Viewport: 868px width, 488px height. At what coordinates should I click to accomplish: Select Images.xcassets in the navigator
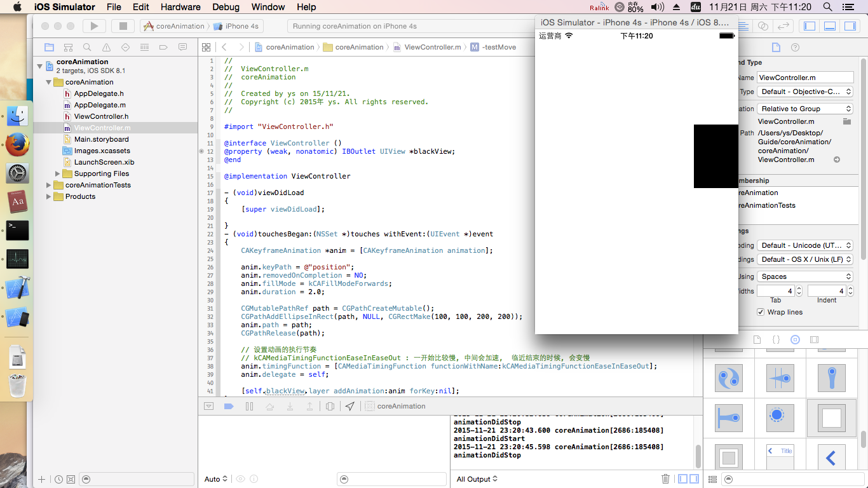(102, 151)
